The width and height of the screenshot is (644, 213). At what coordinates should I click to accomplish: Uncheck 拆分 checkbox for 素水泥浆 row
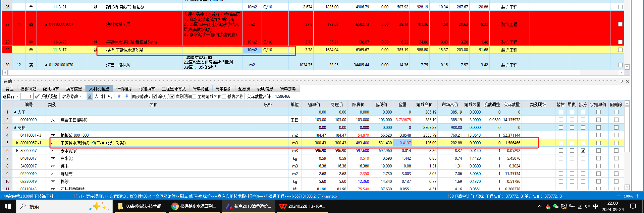click(583, 151)
